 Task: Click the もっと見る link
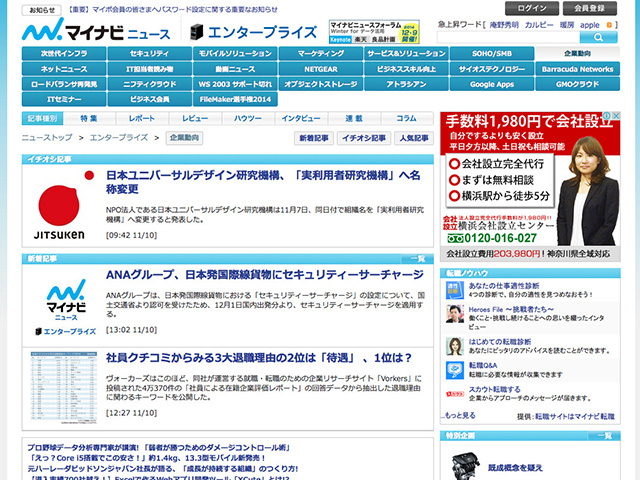(459, 416)
